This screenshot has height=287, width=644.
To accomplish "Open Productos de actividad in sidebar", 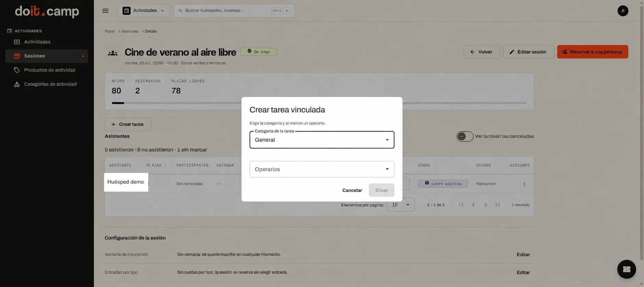I will coord(47,70).
